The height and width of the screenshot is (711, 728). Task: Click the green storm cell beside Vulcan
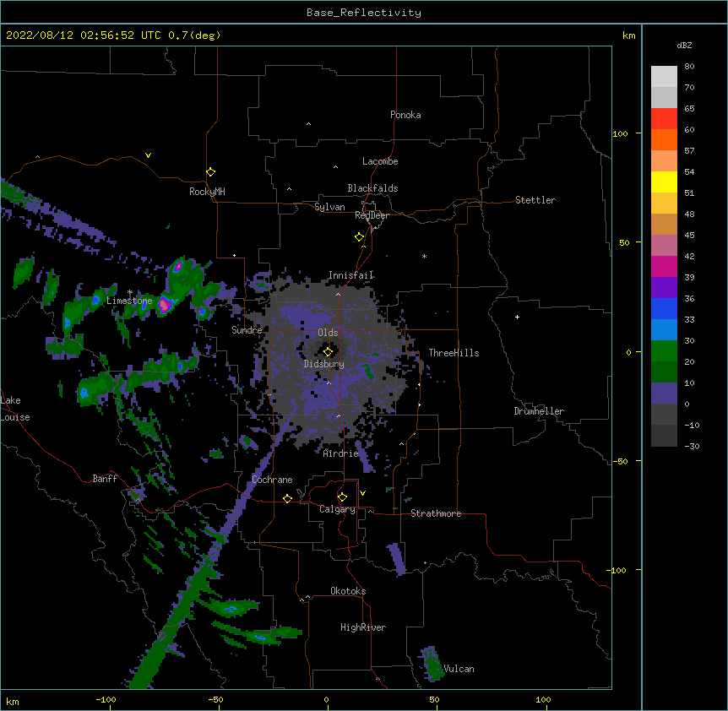[432, 665]
